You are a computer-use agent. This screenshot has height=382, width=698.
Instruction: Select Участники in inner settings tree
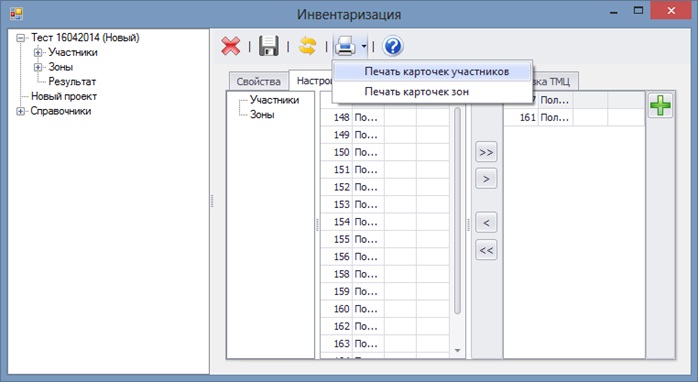pyautogui.click(x=274, y=100)
